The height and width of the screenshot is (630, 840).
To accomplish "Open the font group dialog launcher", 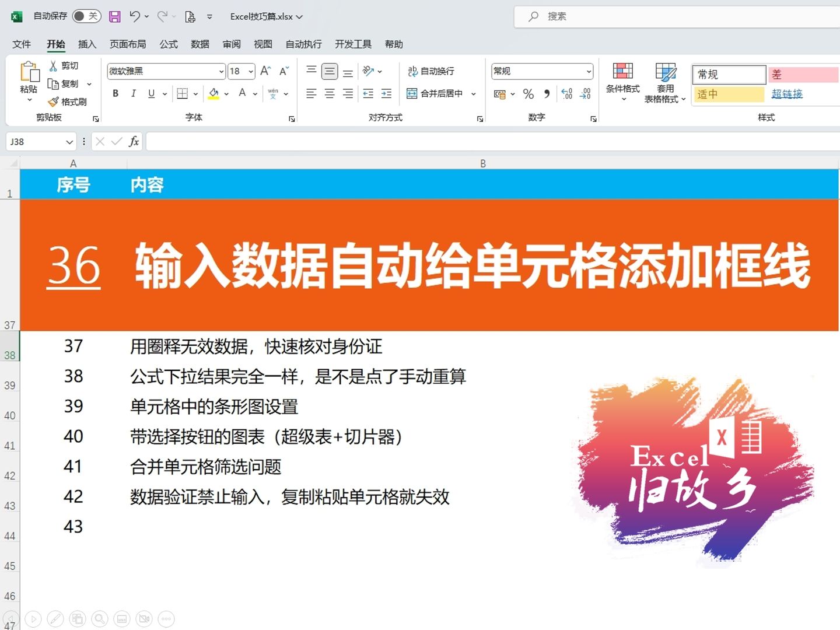I will (x=292, y=119).
